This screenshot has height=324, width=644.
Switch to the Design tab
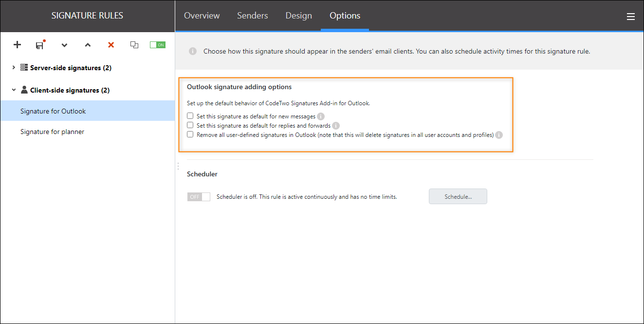point(298,16)
